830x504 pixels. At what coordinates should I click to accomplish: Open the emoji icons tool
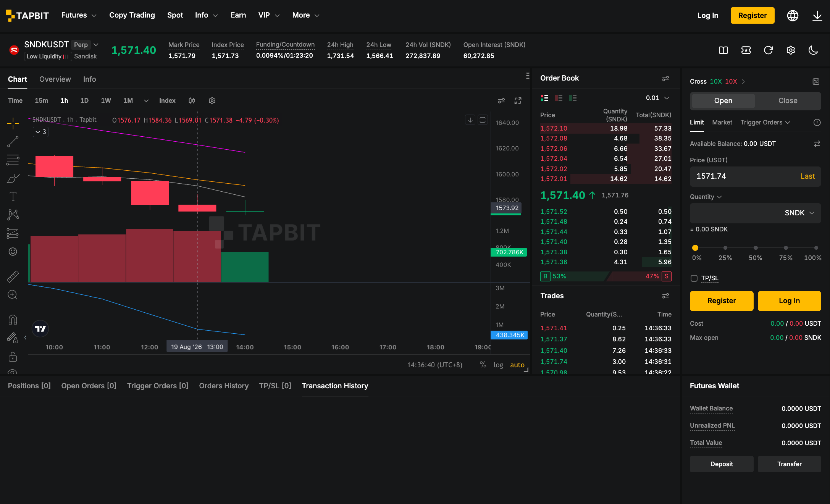(13, 251)
